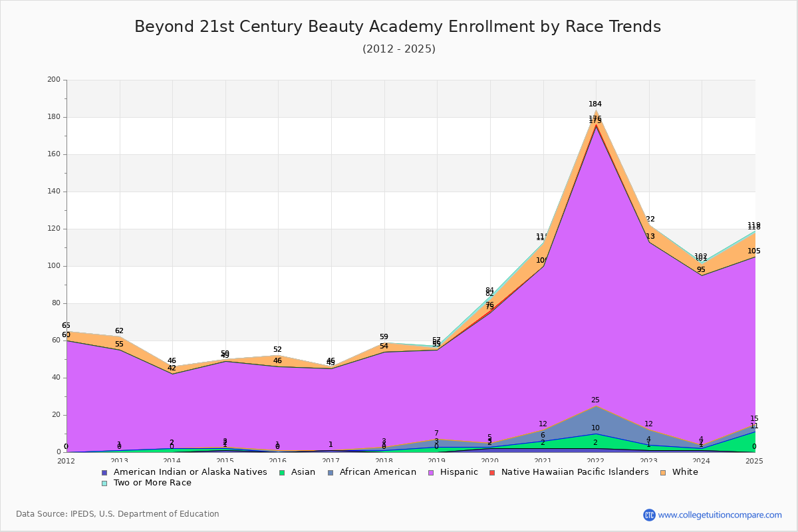Click the 2014 x-axis label
This screenshot has height=532, width=798.
172,460
